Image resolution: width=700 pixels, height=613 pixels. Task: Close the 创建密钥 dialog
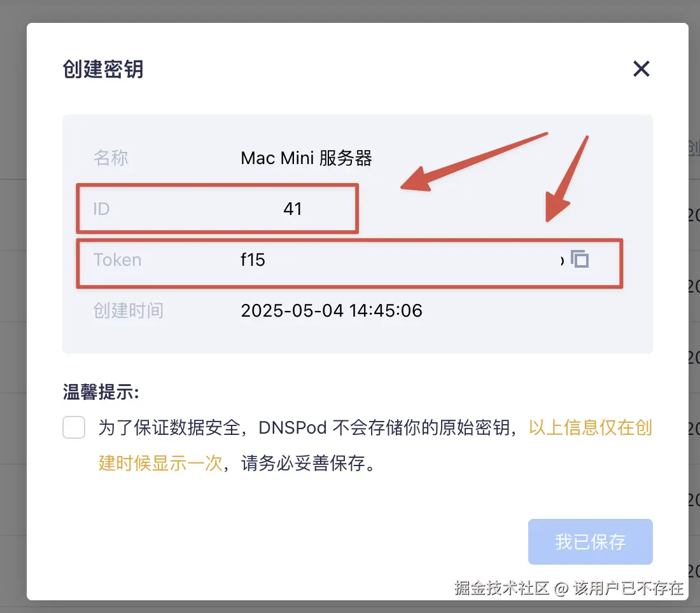point(641,69)
